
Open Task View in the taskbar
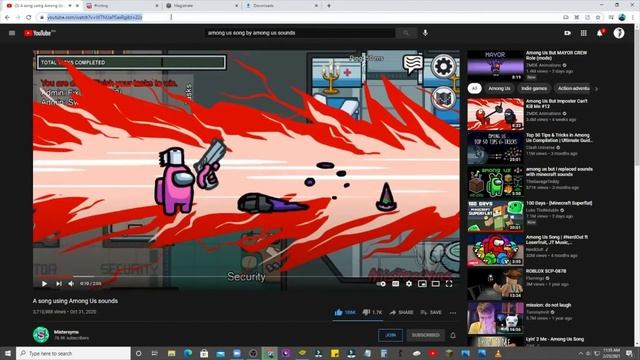click(155, 353)
